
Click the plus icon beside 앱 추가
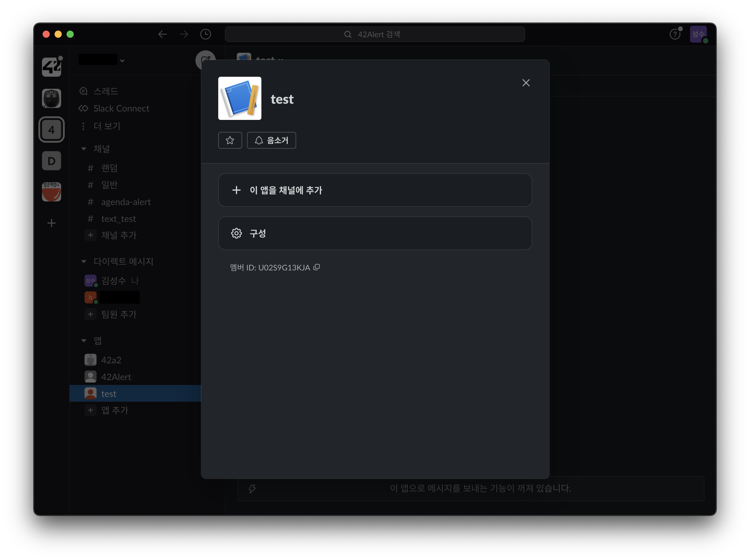tap(91, 410)
